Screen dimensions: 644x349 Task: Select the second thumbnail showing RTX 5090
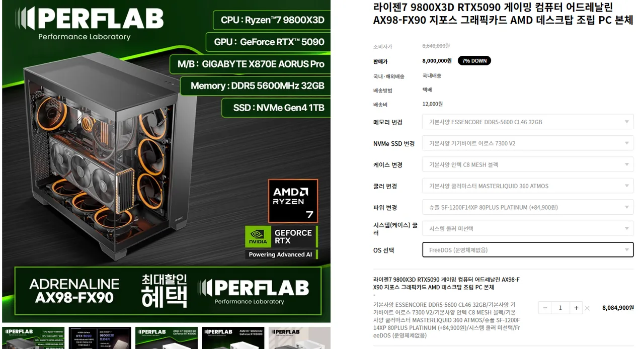100,338
